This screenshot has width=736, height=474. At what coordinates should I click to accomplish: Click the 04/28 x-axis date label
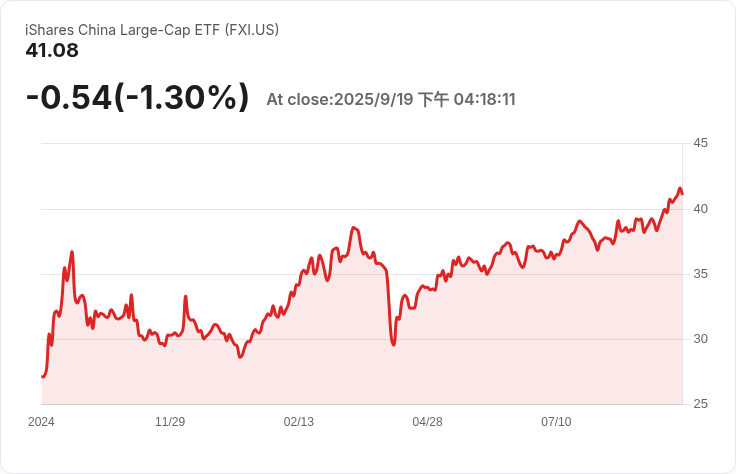[x=427, y=421]
